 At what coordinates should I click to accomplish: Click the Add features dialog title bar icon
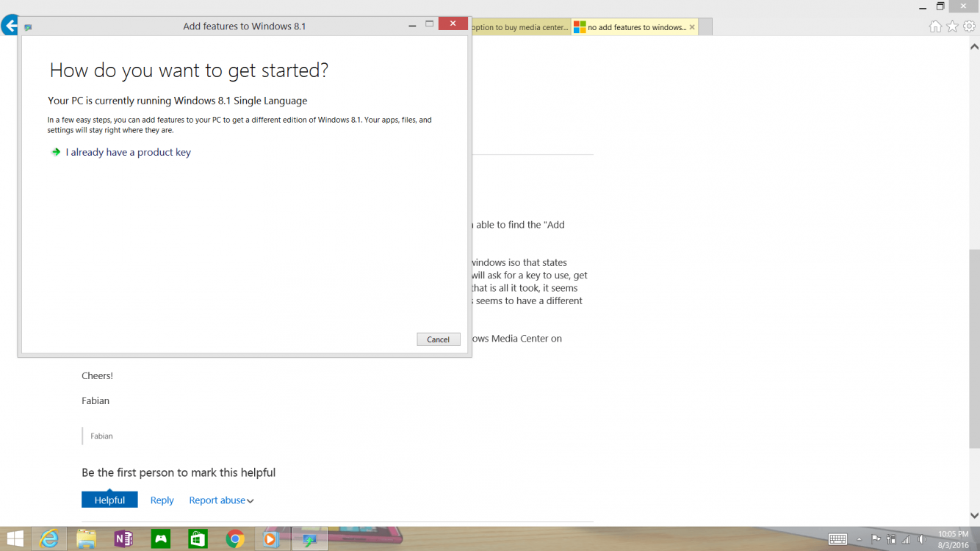click(x=28, y=27)
